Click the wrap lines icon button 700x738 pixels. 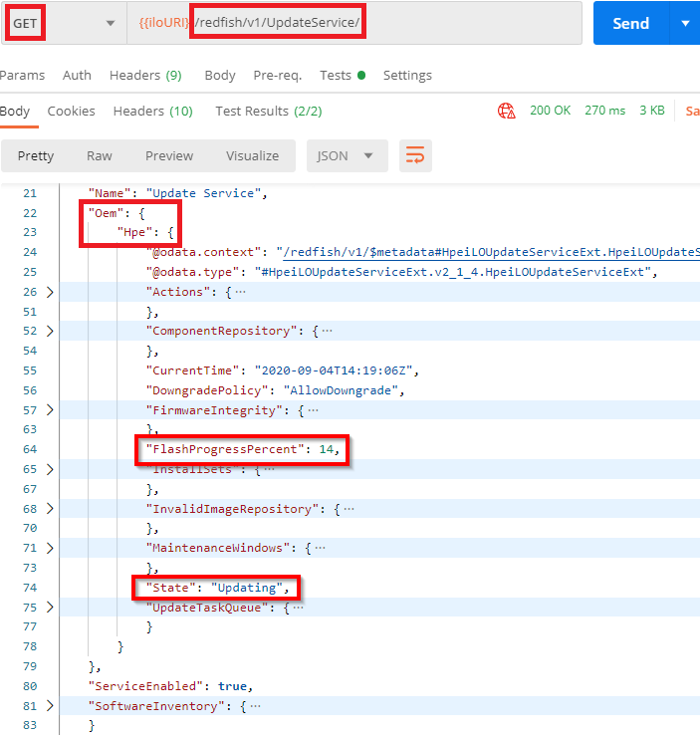click(415, 156)
